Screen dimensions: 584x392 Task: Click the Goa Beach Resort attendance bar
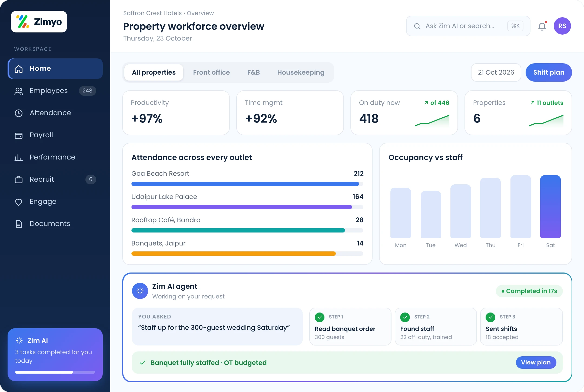coord(247,184)
